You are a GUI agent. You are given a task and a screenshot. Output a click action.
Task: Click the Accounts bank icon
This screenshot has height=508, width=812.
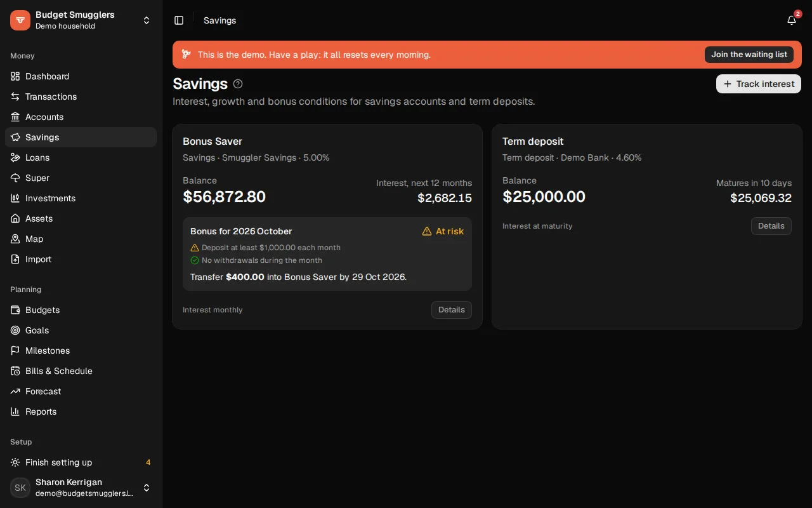(15, 117)
